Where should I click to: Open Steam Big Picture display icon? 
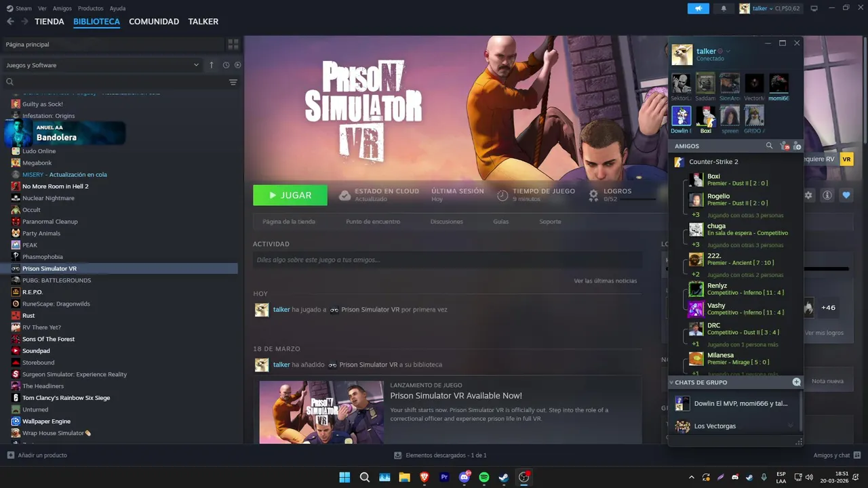click(814, 8)
